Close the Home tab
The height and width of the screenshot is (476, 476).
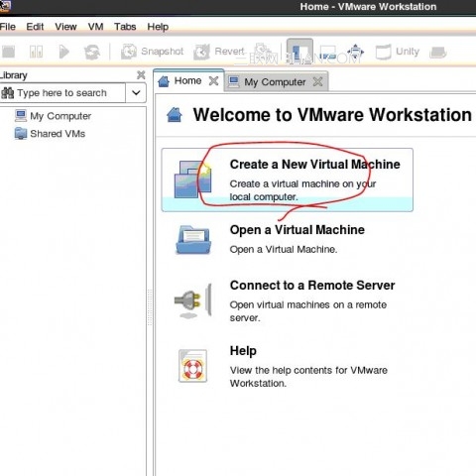click(213, 80)
